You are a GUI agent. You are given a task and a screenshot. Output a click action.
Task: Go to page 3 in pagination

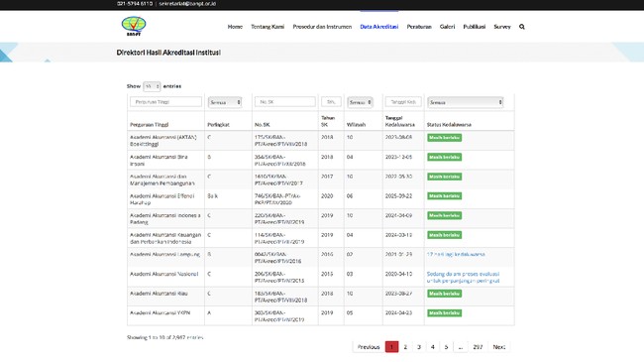coord(419,347)
